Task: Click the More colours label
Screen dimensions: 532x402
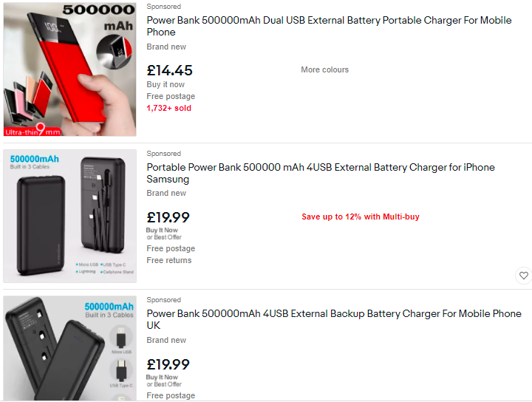Action: point(324,70)
